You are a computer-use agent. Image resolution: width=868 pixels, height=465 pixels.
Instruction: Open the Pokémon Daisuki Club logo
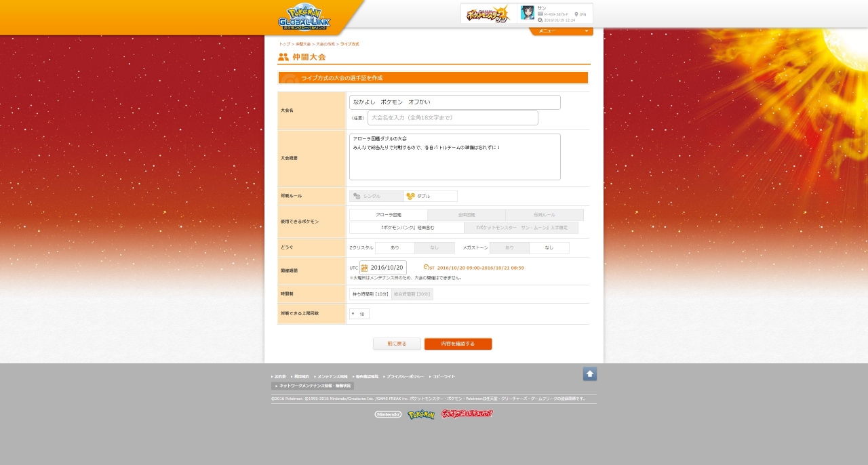[x=467, y=413]
